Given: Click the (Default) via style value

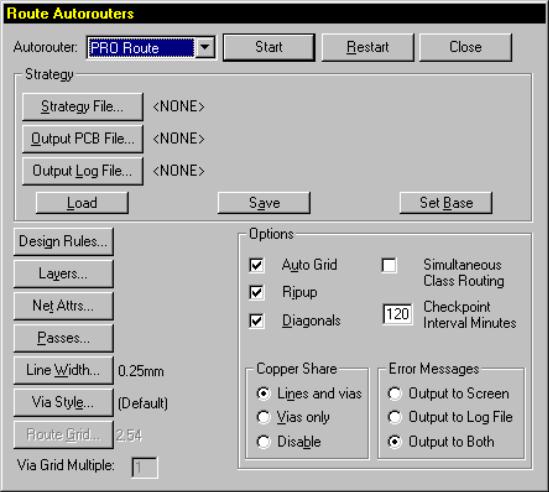Looking at the screenshot, I should [x=143, y=403].
